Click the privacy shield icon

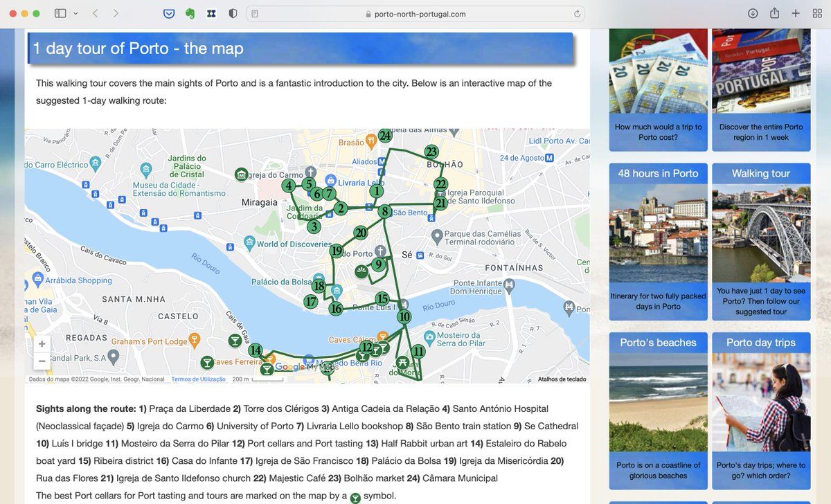[233, 14]
